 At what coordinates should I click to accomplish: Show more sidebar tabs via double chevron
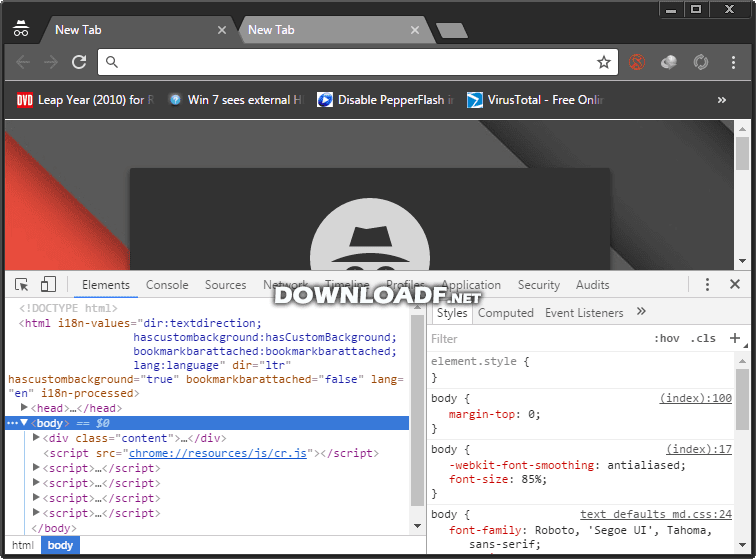tap(641, 312)
